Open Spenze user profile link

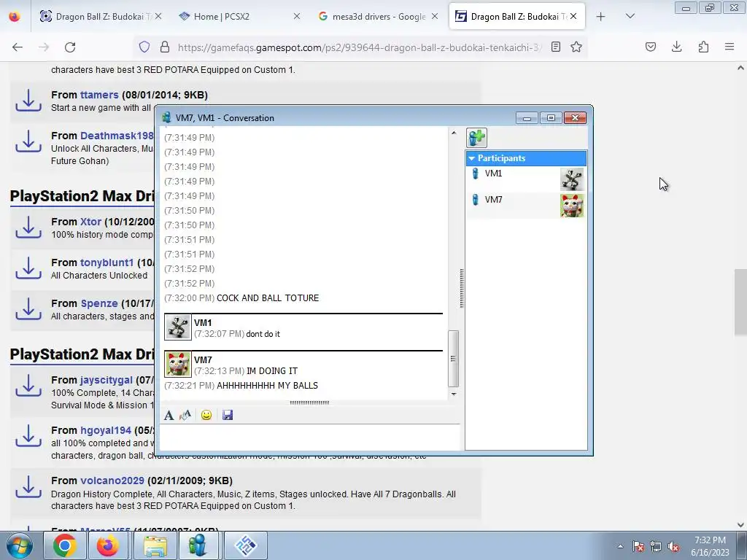pyautogui.click(x=99, y=303)
